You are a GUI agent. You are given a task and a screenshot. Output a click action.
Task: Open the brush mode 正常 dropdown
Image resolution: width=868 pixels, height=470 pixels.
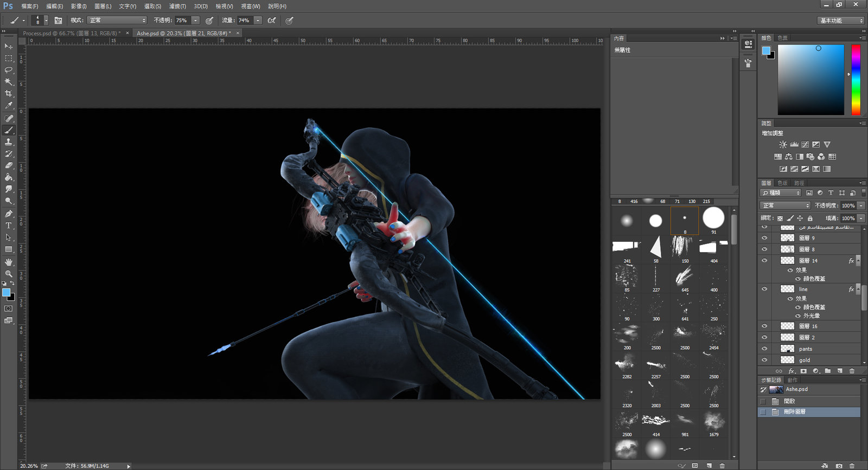click(117, 20)
